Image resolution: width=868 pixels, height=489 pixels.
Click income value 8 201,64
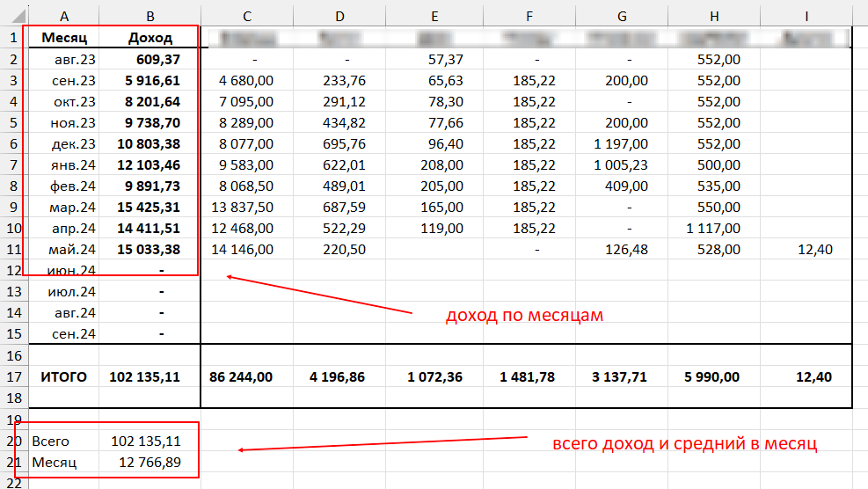[x=150, y=101]
